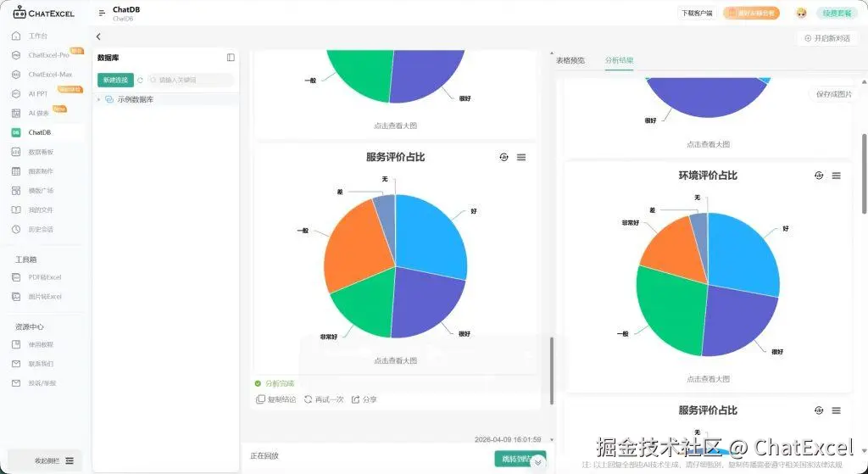Open ChatExcel-Pro from sidebar
This screenshot has height=474, width=868.
(48, 55)
